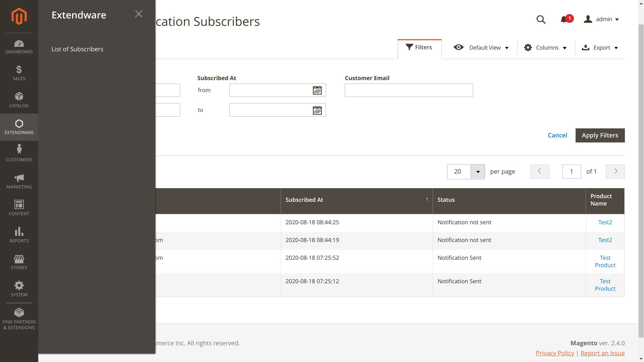The image size is (644, 362).
Task: Open the notifications bell
Action: tap(566, 19)
